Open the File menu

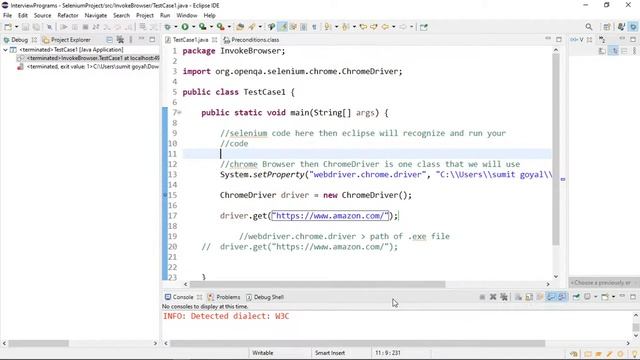[x=7, y=16]
